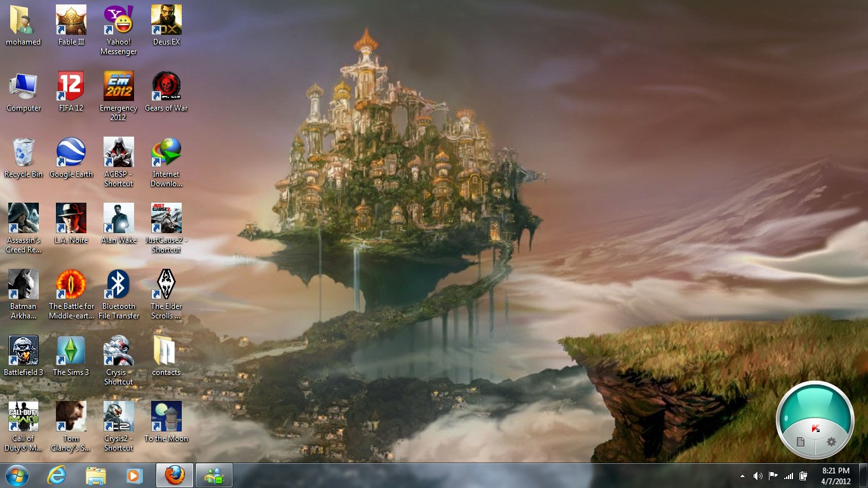This screenshot has width=868, height=488.
Task: Show hidden system tray icons
Action: point(742,475)
